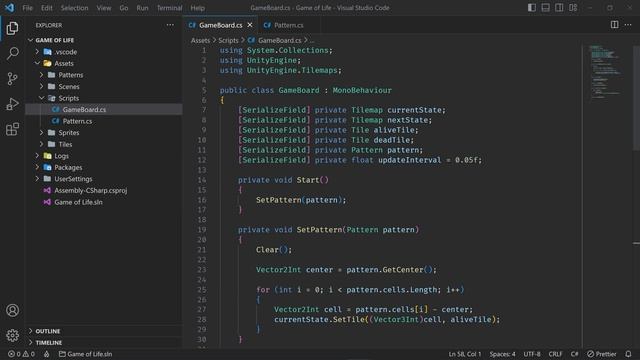Viewport: 640px width, 360px height.
Task: Toggle secondary side bar layout icon
Action: point(559,8)
